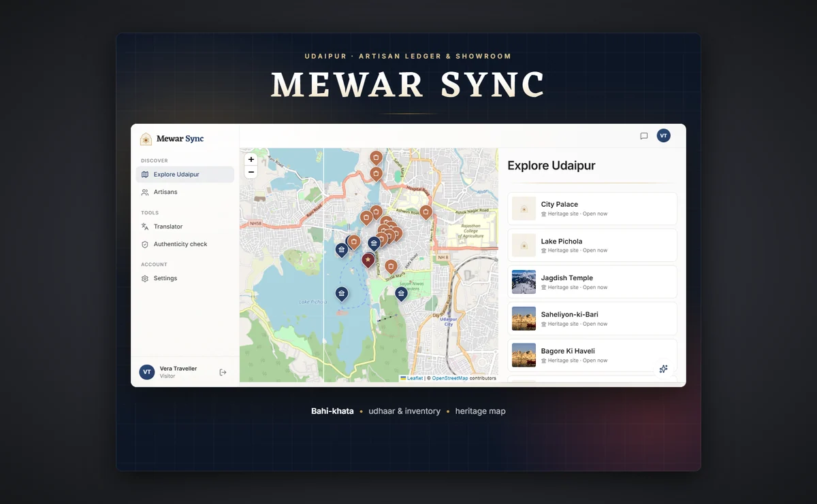Screen dimensions: 817x504
Task: Select the Bagore Ki Haveli entry
Action: 592,356
